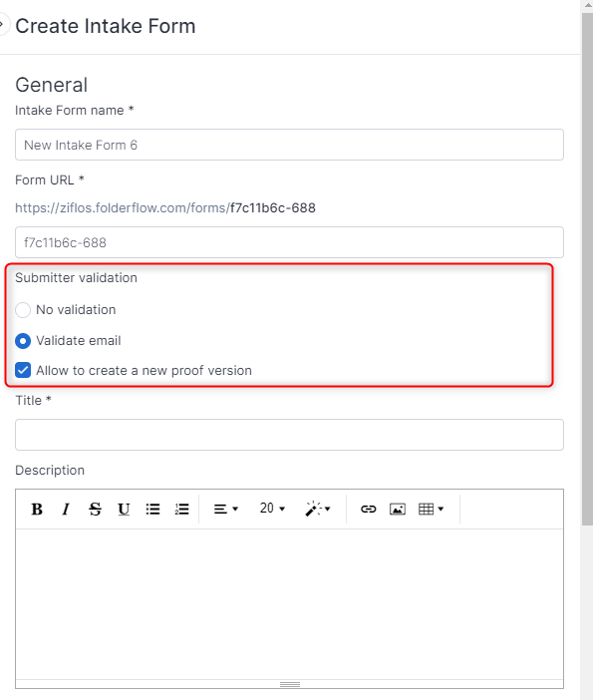
Task: Insert a numbered ordered list
Action: [x=181, y=509]
